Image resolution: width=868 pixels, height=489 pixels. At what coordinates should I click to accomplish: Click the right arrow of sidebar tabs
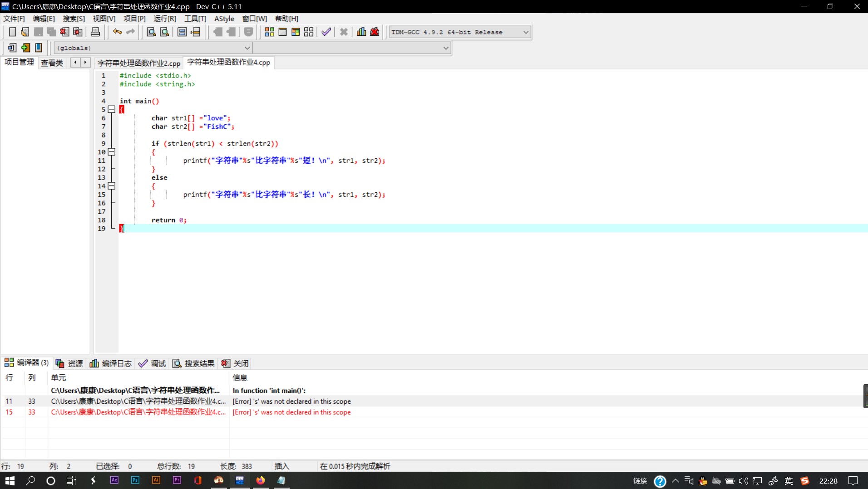[85, 63]
